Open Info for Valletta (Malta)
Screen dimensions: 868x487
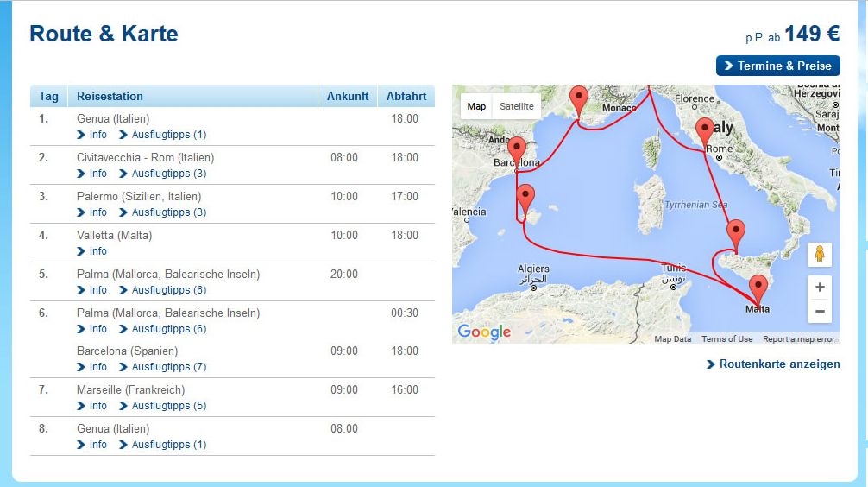point(97,251)
